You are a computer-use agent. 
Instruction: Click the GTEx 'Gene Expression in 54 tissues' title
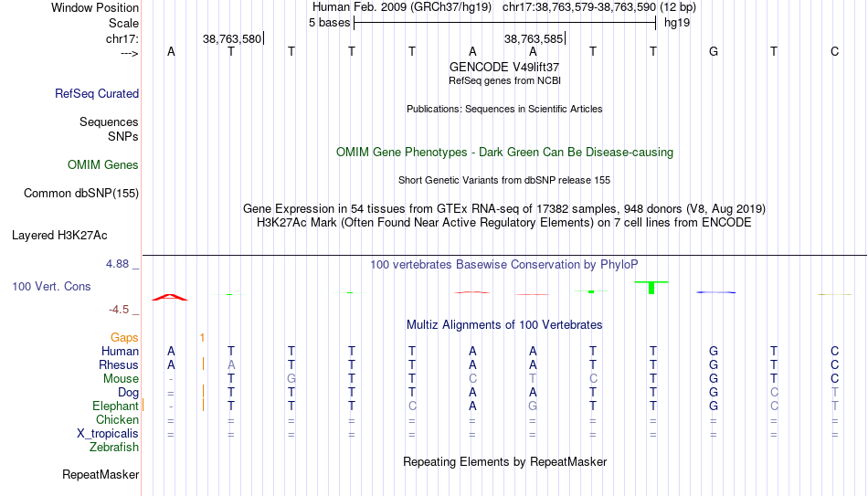click(504, 208)
